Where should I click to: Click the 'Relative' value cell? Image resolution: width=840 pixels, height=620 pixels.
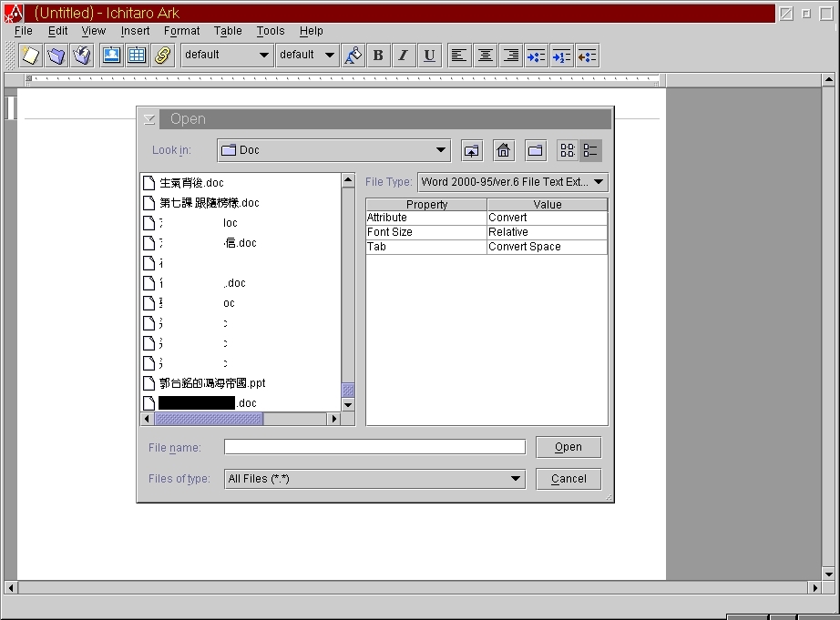tap(548, 232)
